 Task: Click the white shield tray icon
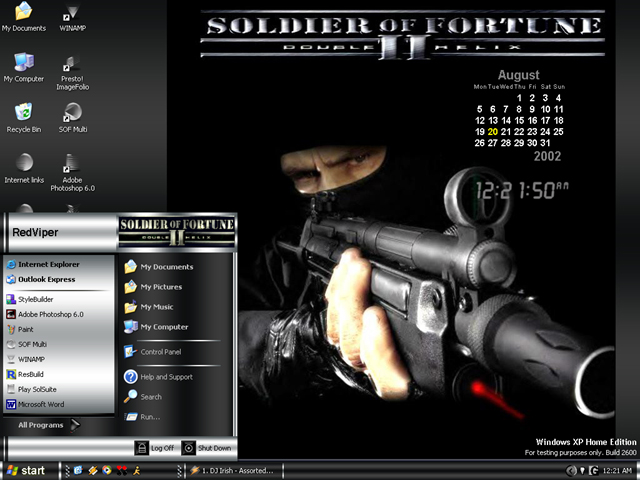click(582, 471)
